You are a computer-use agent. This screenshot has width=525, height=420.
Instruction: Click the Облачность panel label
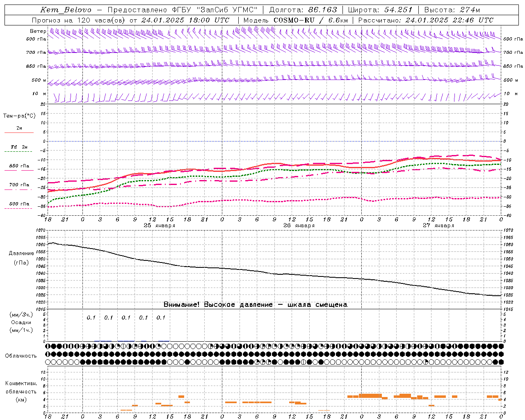point(21,356)
